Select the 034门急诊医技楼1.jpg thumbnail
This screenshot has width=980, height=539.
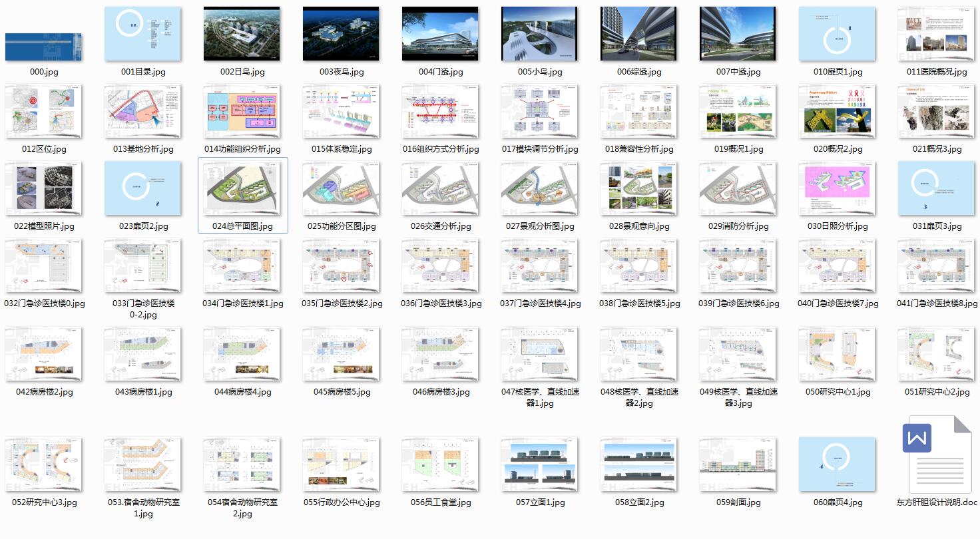(x=242, y=266)
